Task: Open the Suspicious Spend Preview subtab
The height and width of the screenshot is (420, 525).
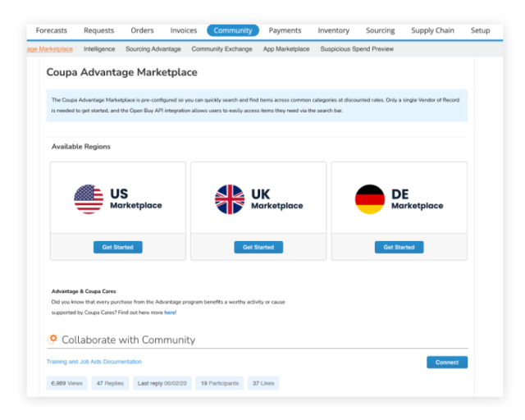Action: click(x=357, y=49)
